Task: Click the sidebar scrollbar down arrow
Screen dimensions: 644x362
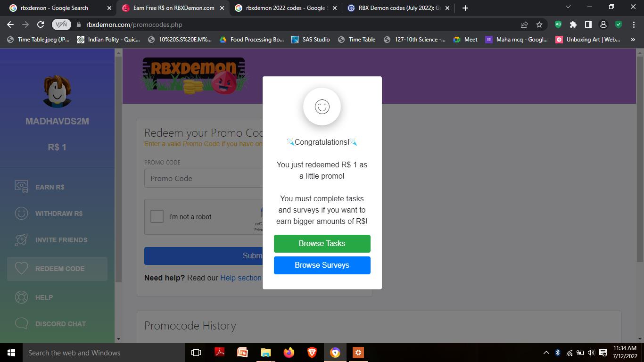Action: [118, 338]
